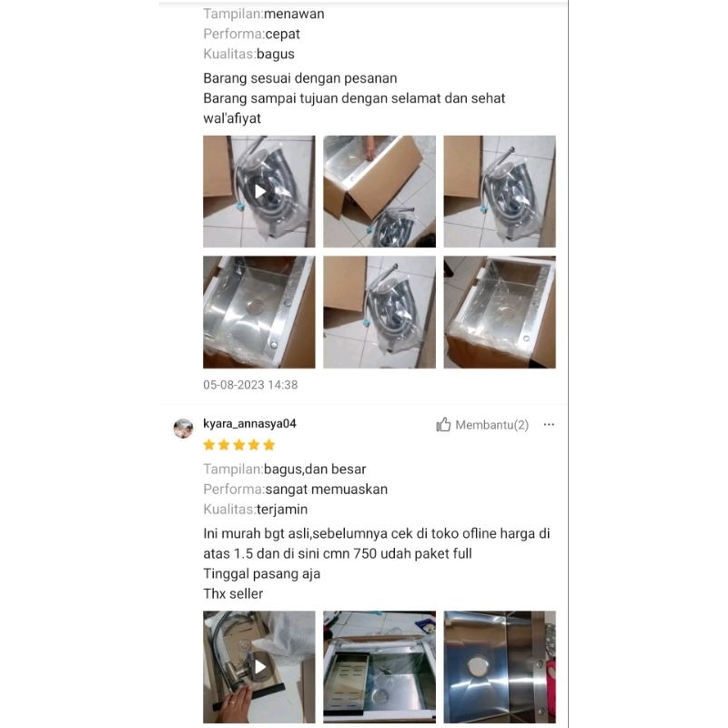This screenshot has width=728, height=728.
Task: Play the faucet video in second review
Action: pos(259,667)
